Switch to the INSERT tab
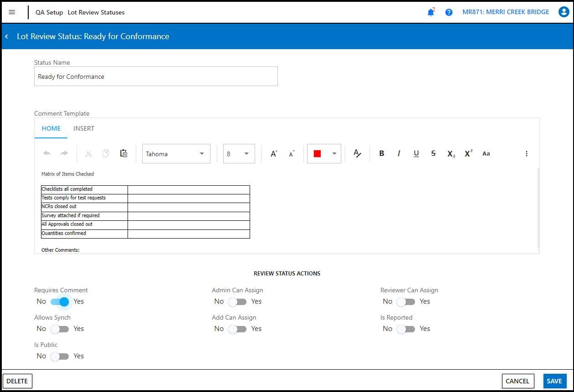 (x=83, y=128)
